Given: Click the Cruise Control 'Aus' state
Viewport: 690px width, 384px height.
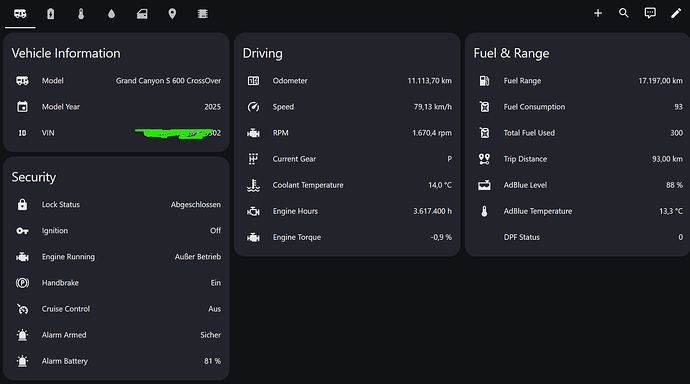Looking at the screenshot, I should coord(215,309).
